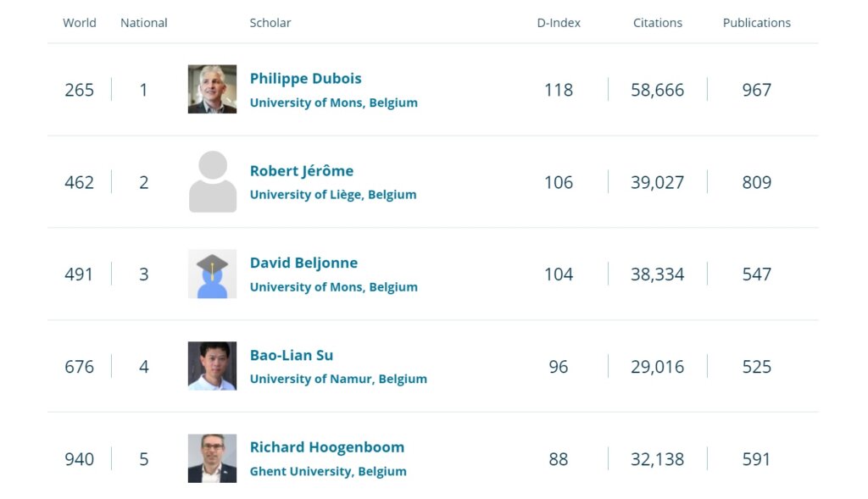Visit University of Liège, Belgium link

[333, 195]
